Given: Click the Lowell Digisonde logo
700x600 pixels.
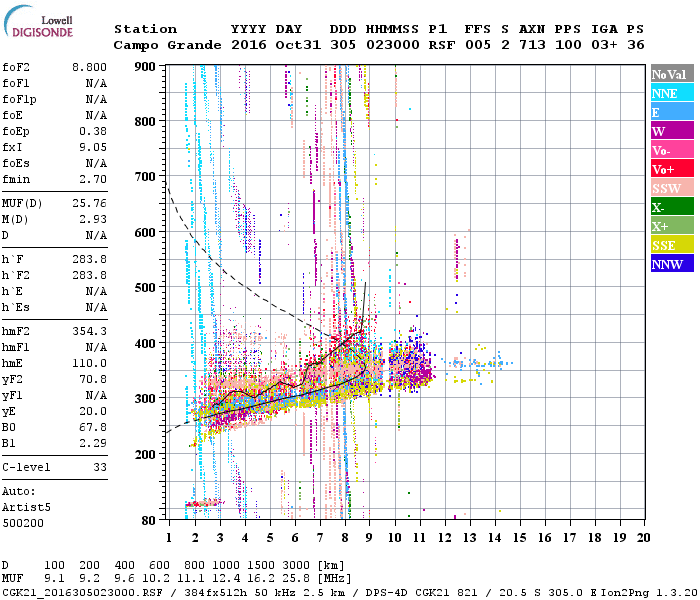Looking at the screenshot, I should click(38, 21).
